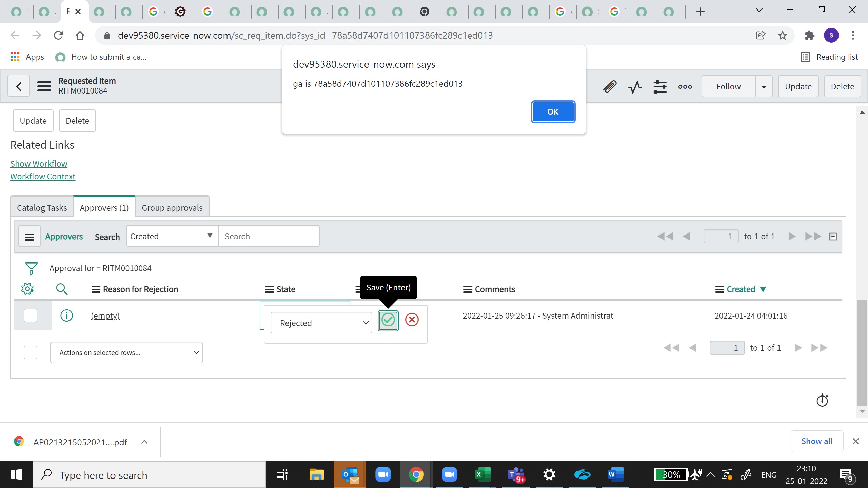The width and height of the screenshot is (868, 488).
Task: Click the page vertical scrollbar thumb
Action: [862, 352]
